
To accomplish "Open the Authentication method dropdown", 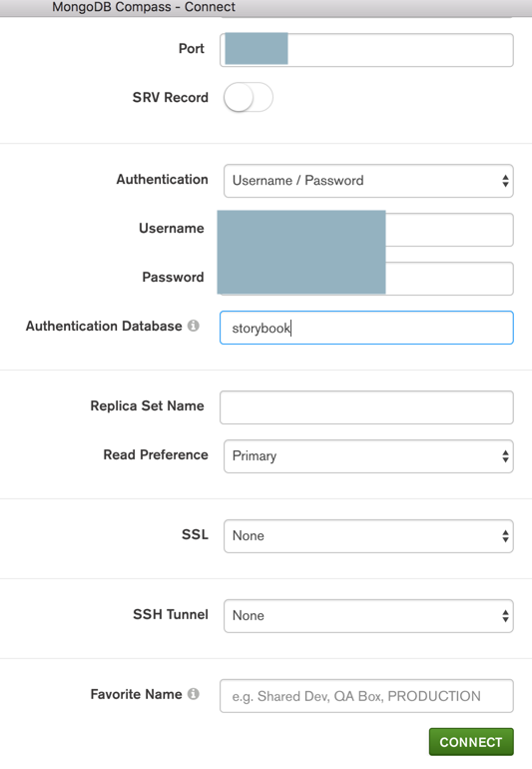I will point(368,181).
